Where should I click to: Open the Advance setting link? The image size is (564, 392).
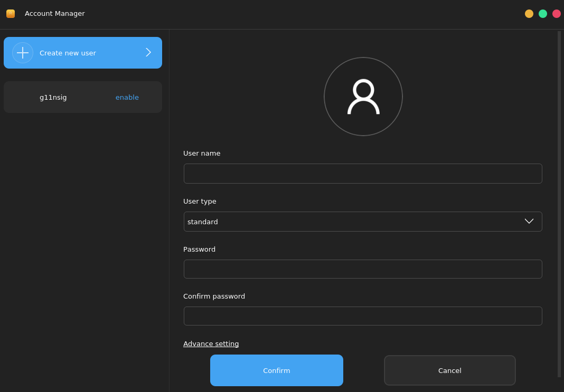pyautogui.click(x=211, y=344)
